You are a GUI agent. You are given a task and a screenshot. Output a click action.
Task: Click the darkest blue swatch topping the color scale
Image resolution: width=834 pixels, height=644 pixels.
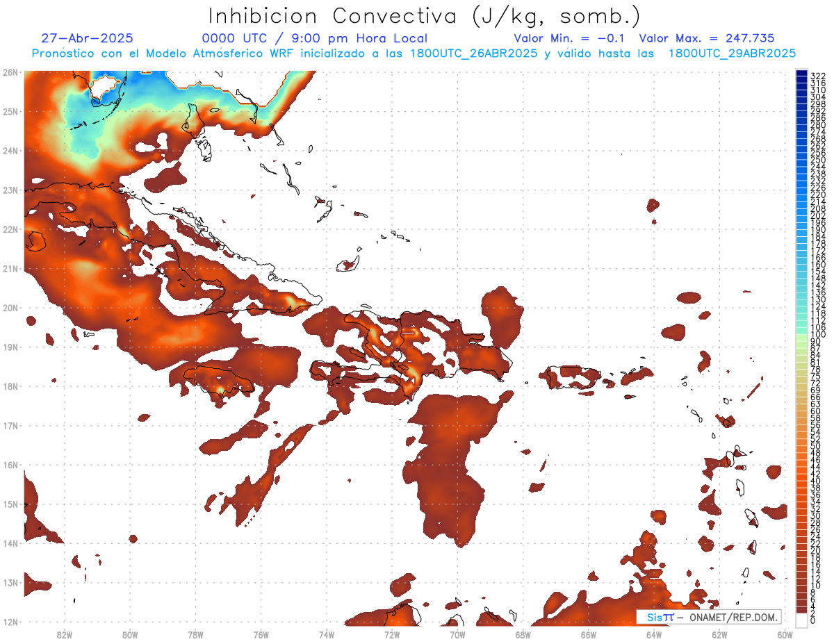point(802,73)
